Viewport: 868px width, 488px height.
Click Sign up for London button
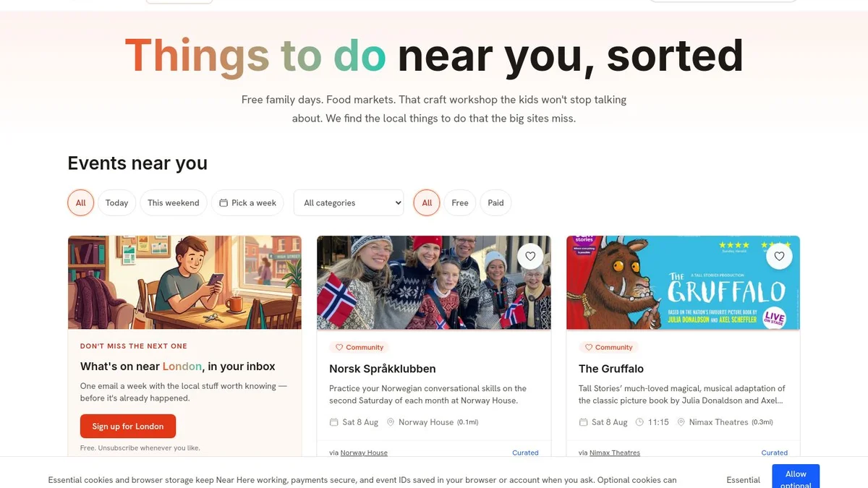pos(128,427)
